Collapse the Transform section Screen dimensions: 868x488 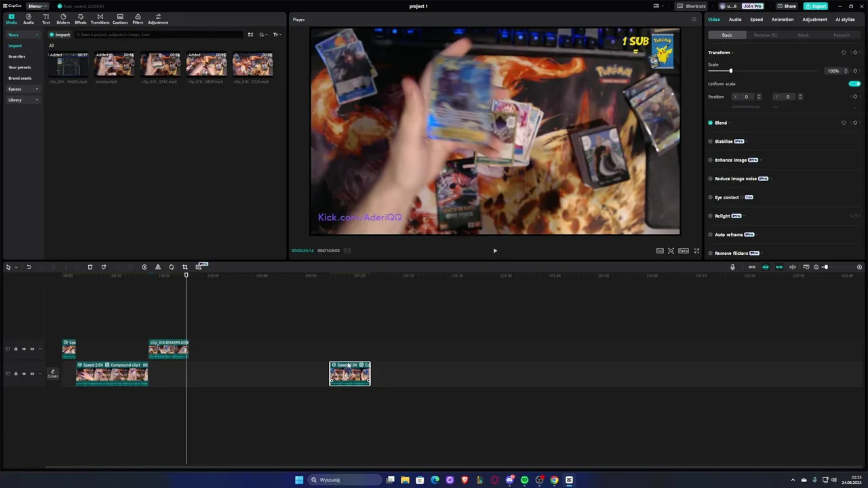tap(734, 53)
